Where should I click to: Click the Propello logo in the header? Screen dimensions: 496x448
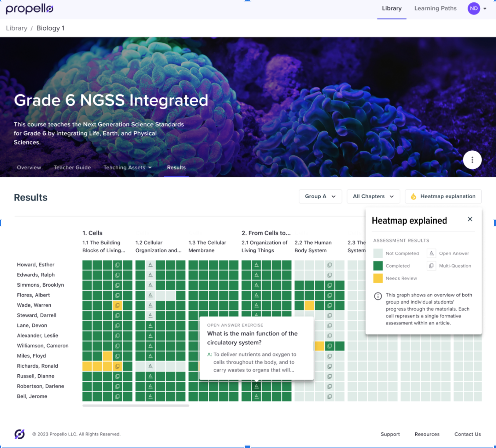(29, 9)
